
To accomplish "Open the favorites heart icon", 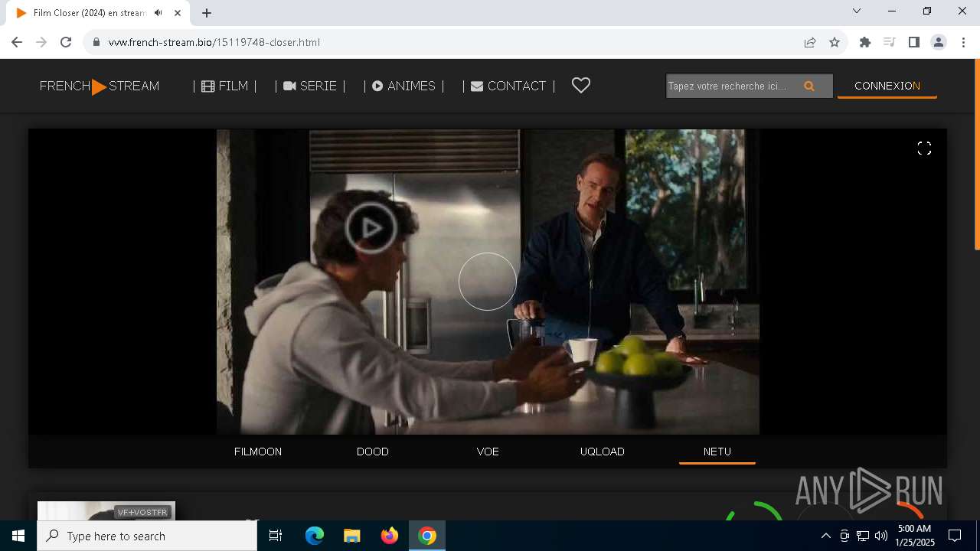I will coord(581,86).
